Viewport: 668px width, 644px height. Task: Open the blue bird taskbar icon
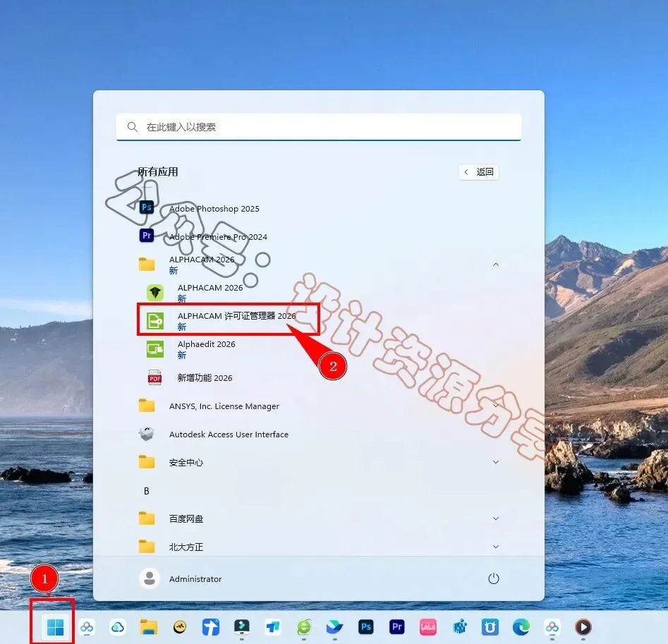[335, 627]
